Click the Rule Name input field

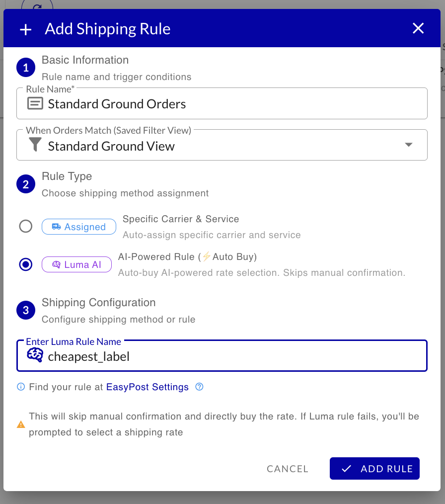pos(233,104)
